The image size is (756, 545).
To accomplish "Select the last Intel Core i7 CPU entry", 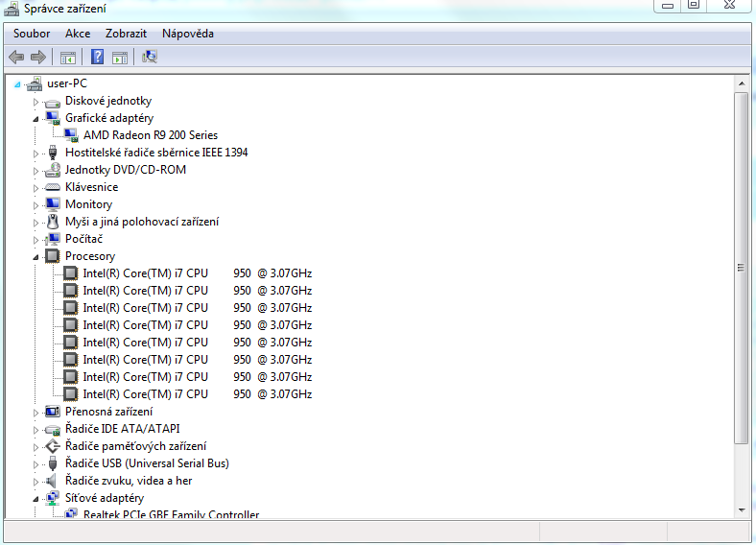I will pyautogui.click(x=198, y=394).
